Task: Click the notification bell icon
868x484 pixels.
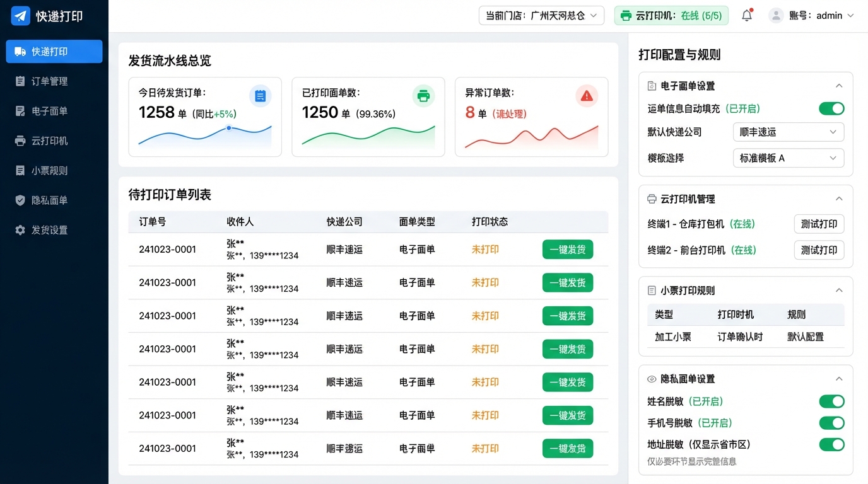Action: [747, 16]
